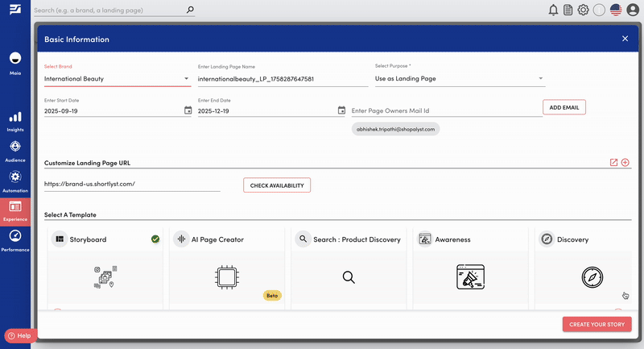Image resolution: width=644 pixels, height=349 pixels.
Task: Click the Beta badge on AI Page Creator
Action: [x=272, y=295]
